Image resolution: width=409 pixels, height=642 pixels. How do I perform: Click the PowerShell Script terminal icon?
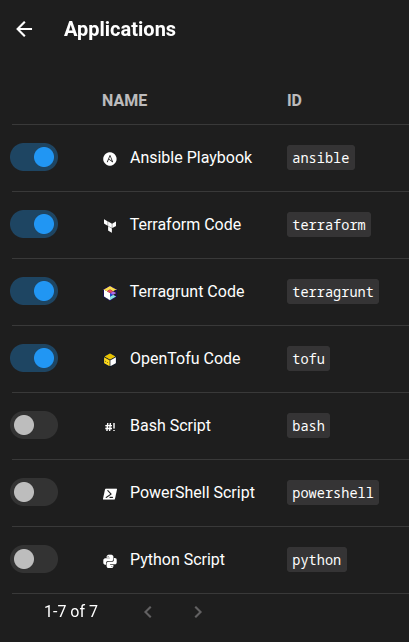[x=110, y=494]
